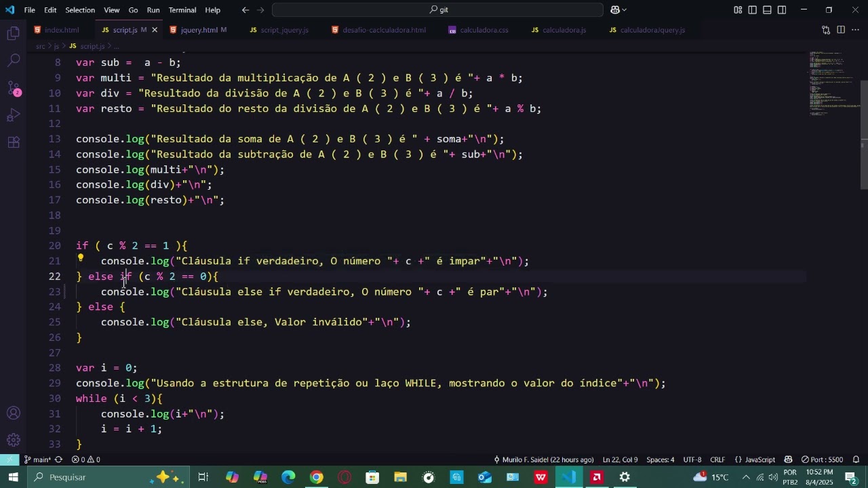Open the editor More Actions ellipsis menu
The image size is (868, 488).
[855, 30]
